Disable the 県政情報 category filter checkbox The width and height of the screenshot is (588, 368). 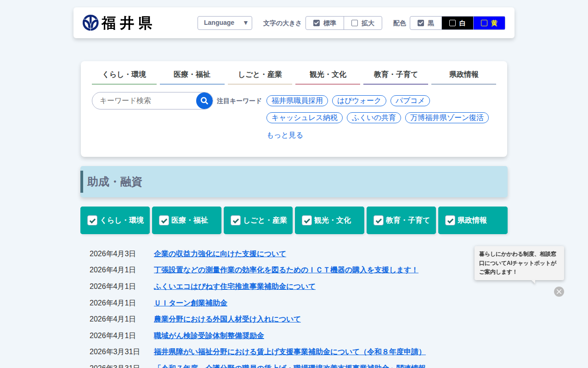pos(450,220)
